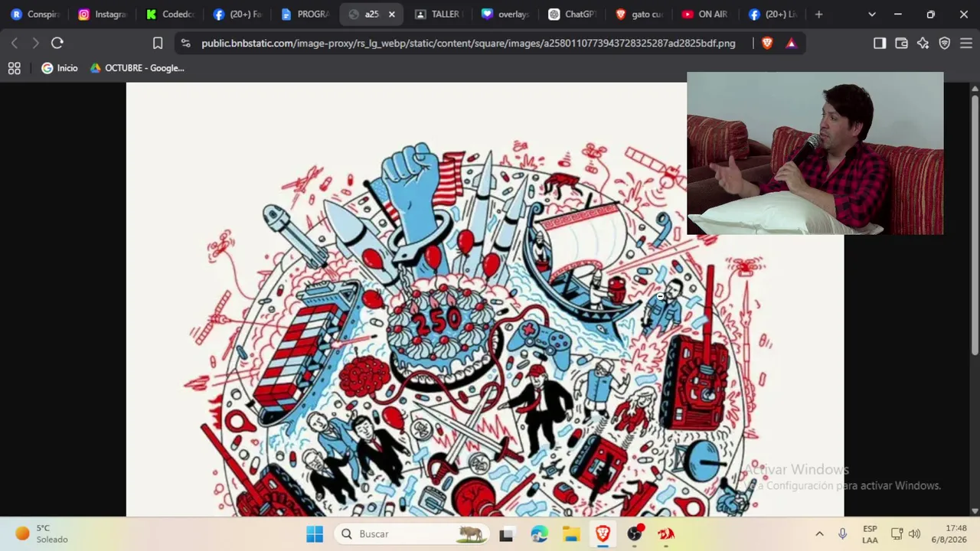
Task: Bookmark this page
Action: click(158, 43)
